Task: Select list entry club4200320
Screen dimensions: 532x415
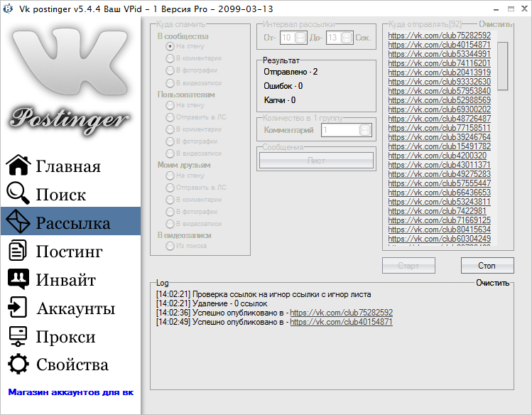Action: pos(438,156)
